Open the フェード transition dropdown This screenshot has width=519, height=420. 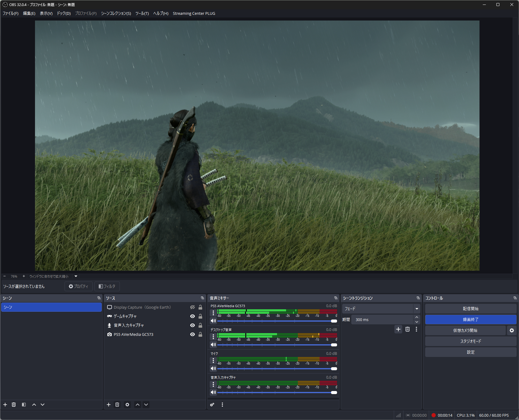tap(417, 309)
